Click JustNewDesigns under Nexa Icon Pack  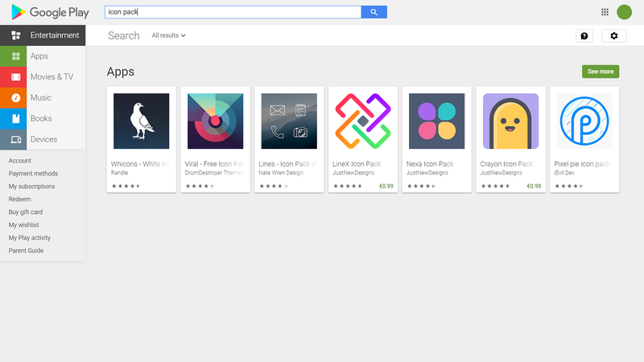pyautogui.click(x=427, y=173)
